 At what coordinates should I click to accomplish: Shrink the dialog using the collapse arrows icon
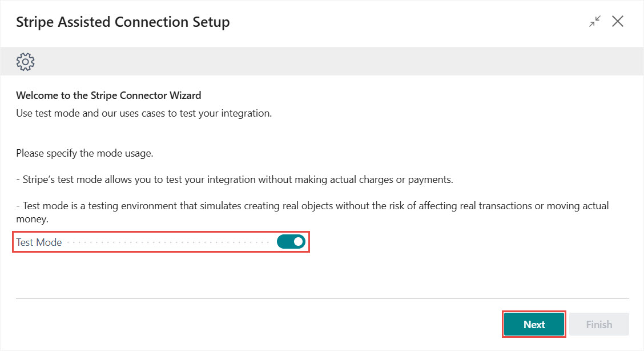pos(595,22)
